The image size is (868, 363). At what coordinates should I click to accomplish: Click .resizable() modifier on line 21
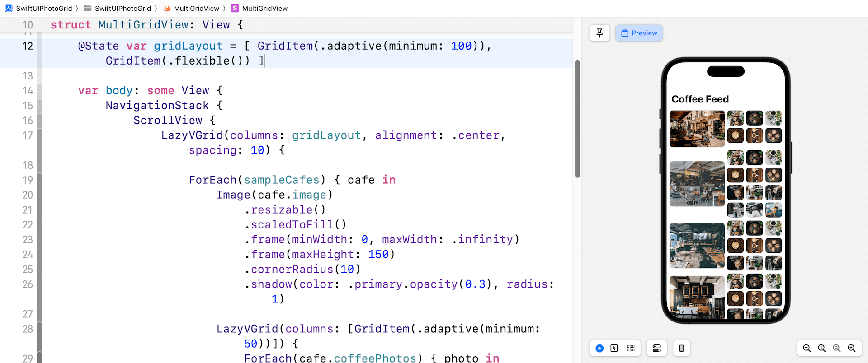pyautogui.click(x=285, y=209)
